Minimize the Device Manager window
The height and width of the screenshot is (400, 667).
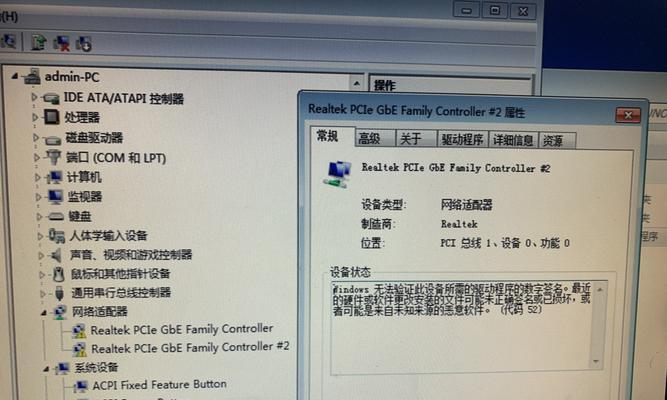(466, 11)
